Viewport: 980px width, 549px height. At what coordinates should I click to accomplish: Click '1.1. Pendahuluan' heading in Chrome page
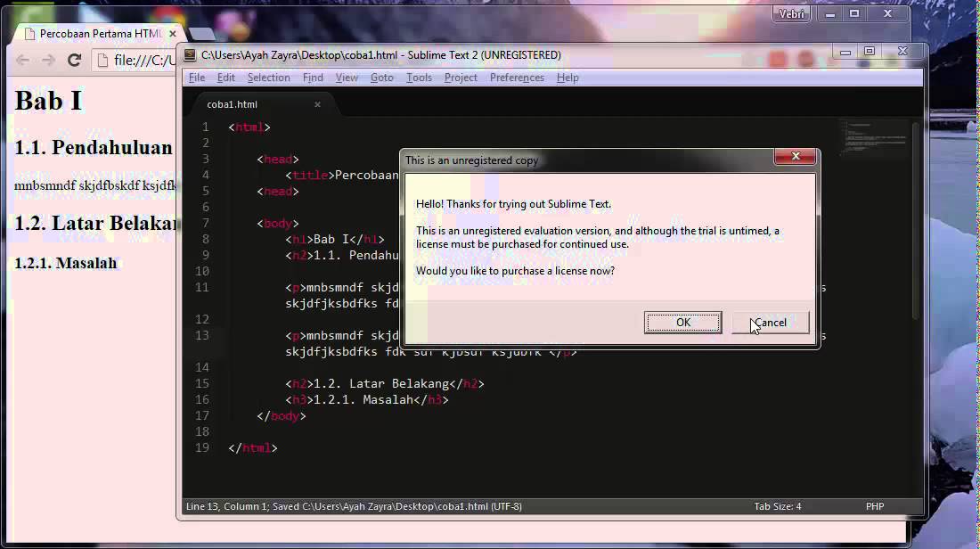pos(94,148)
